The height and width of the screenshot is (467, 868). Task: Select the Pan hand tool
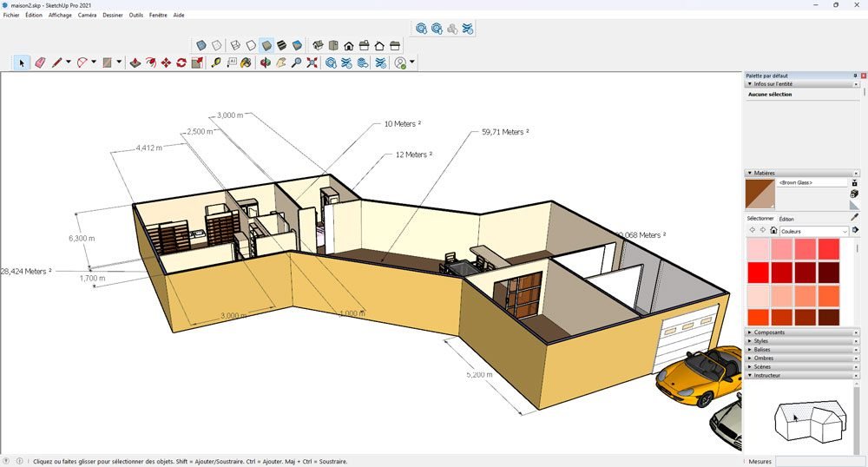click(280, 63)
